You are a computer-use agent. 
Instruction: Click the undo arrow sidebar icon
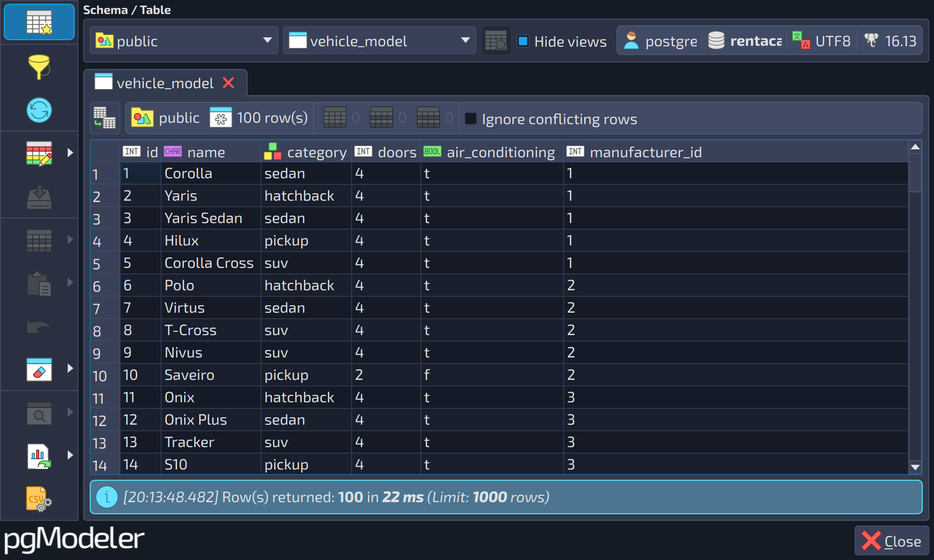click(39, 327)
